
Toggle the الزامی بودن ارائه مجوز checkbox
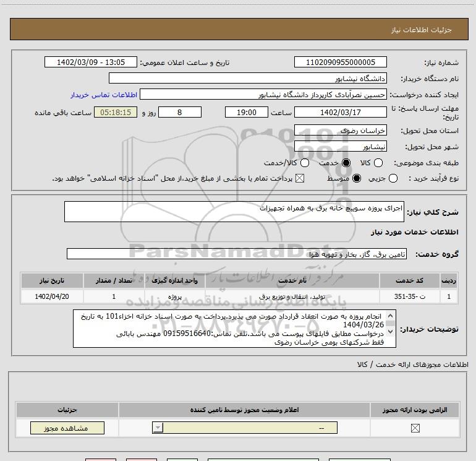[x=415, y=428]
